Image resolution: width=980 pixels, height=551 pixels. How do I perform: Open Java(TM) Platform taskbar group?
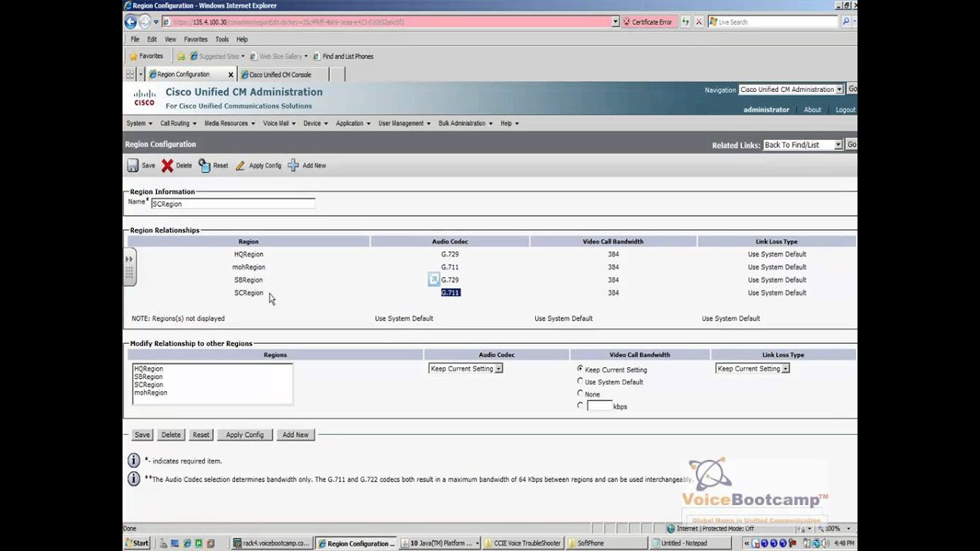tap(440, 543)
